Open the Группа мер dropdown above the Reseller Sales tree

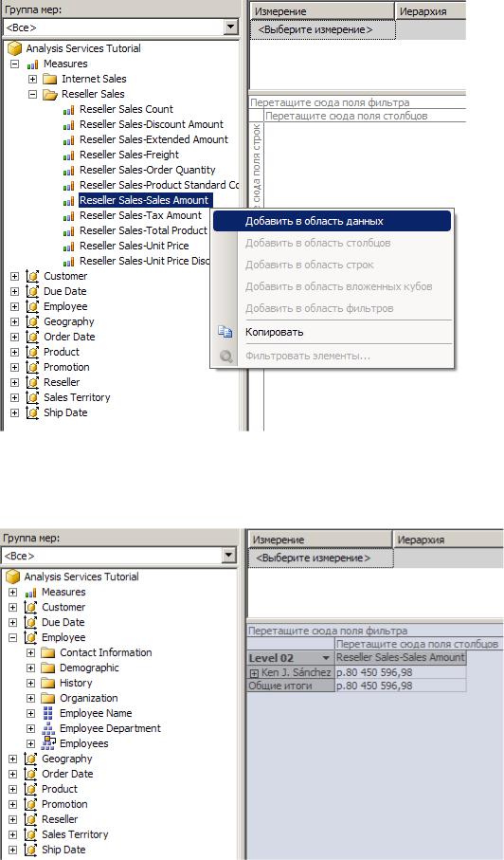click(232, 27)
